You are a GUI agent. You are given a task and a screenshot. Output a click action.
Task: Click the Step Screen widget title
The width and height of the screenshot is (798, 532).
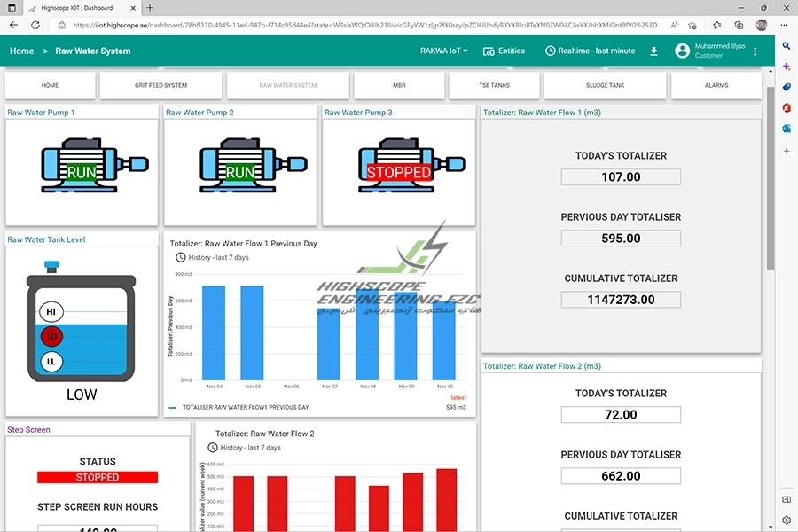pos(28,430)
